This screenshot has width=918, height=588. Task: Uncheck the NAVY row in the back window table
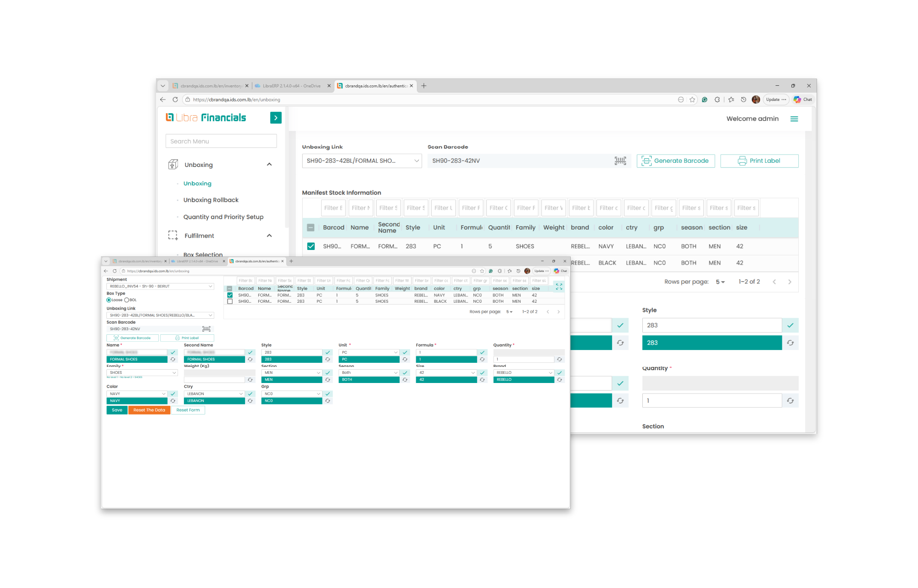311,246
